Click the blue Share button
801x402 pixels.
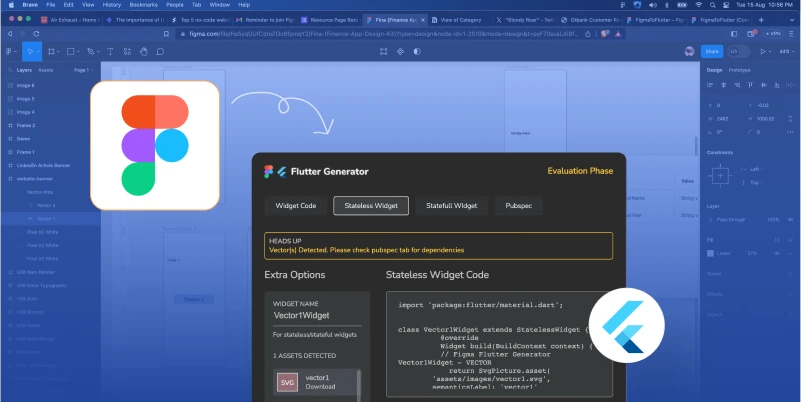pyautogui.click(x=712, y=51)
